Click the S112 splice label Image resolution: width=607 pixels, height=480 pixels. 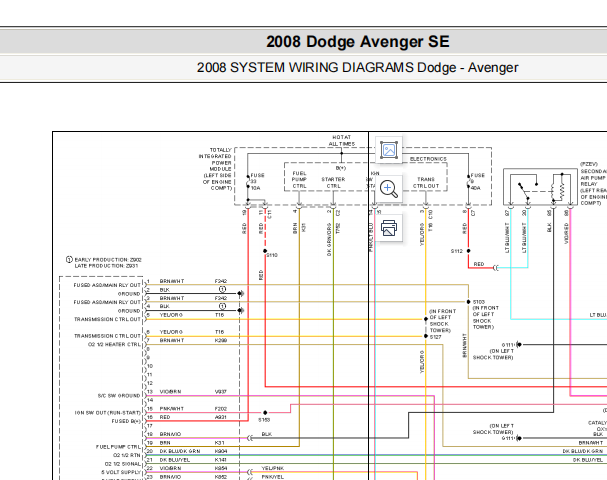pyautogui.click(x=457, y=251)
